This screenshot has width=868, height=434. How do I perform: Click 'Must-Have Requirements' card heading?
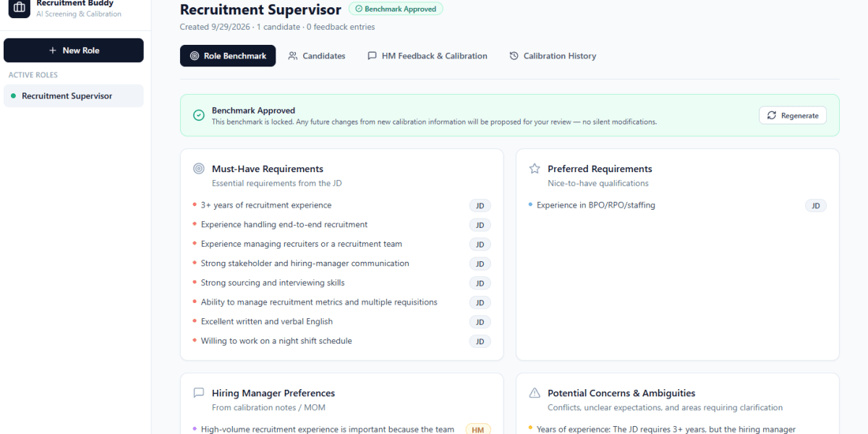coord(268,169)
